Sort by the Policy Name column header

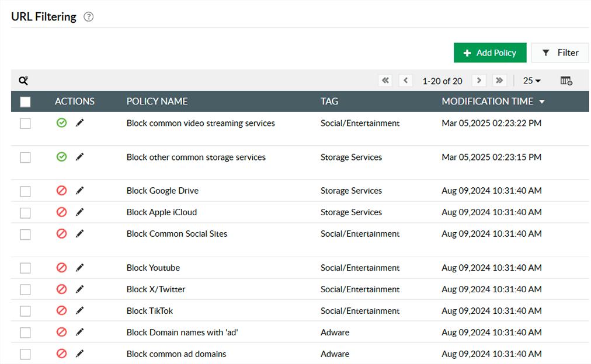point(157,101)
